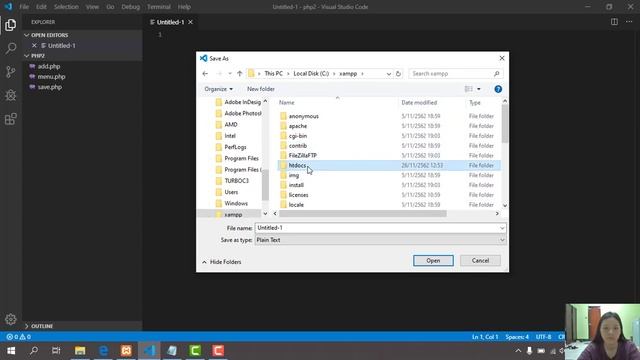Open XAMPP from the taskbar
Image resolution: width=640 pixels, height=360 pixels.
pyautogui.click(x=127, y=351)
